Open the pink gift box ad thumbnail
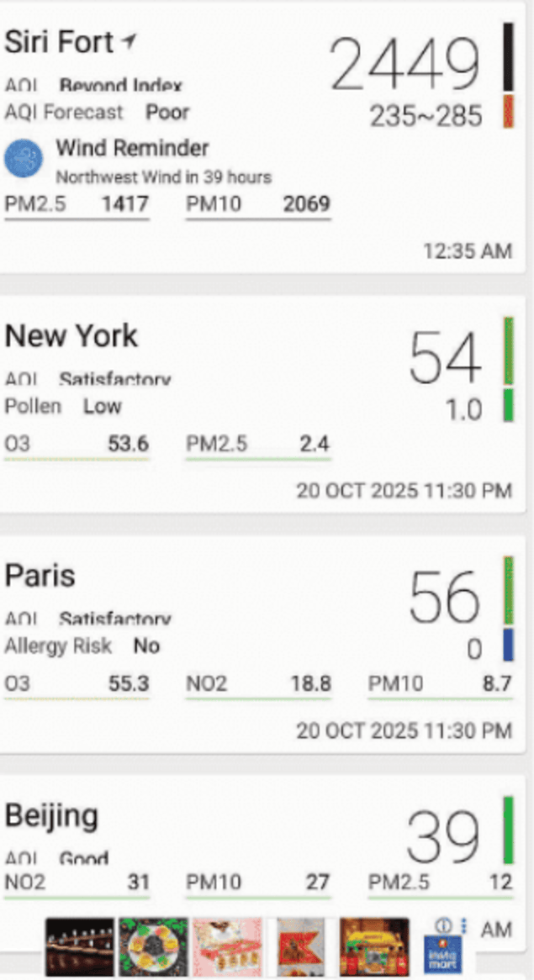Image resolution: width=534 pixels, height=980 pixels. (x=227, y=946)
